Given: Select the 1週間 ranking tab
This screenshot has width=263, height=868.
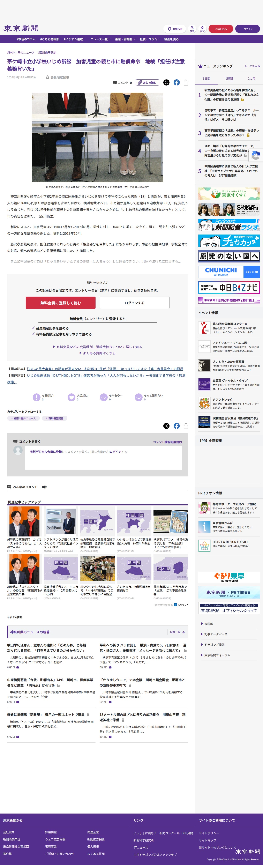Looking at the screenshot, I should coord(229,79).
